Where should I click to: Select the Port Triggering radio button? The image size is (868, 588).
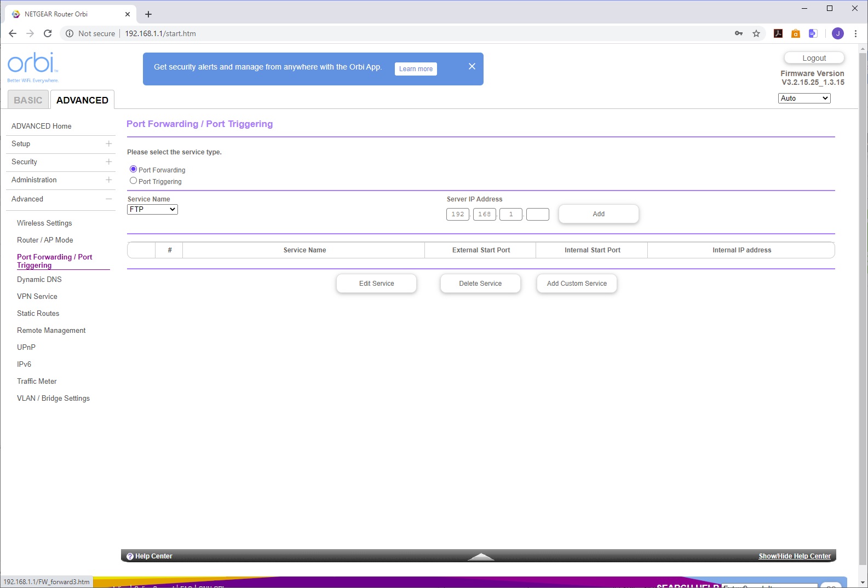(x=133, y=181)
